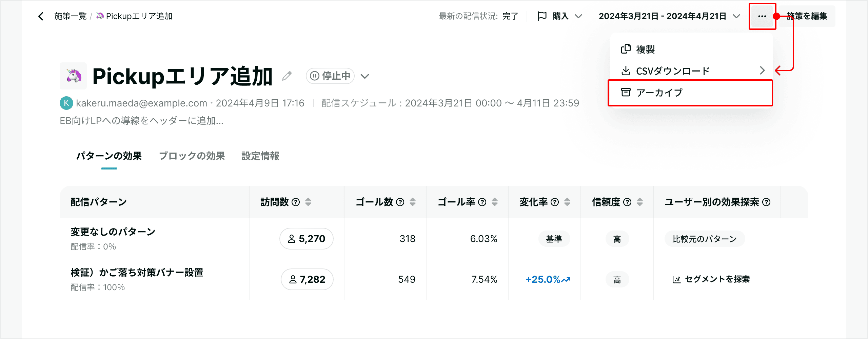The height and width of the screenshot is (339, 868).
Task: Click the help icon next to 信頼度
Action: (627, 202)
